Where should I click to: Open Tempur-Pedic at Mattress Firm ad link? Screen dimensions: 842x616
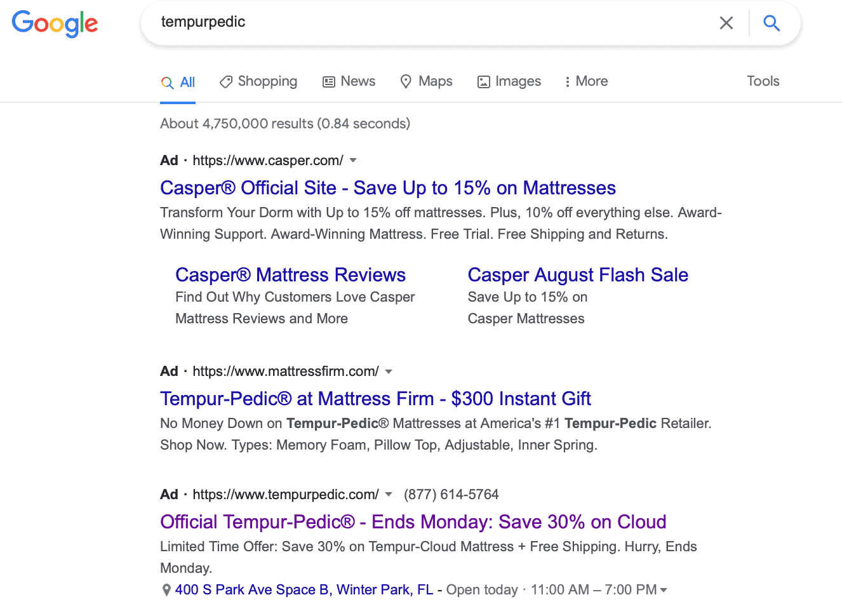pos(375,399)
